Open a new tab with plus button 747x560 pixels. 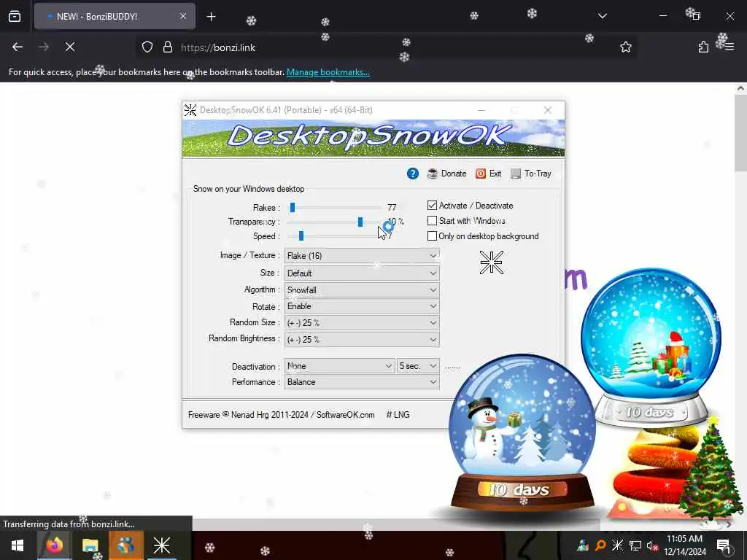211,17
